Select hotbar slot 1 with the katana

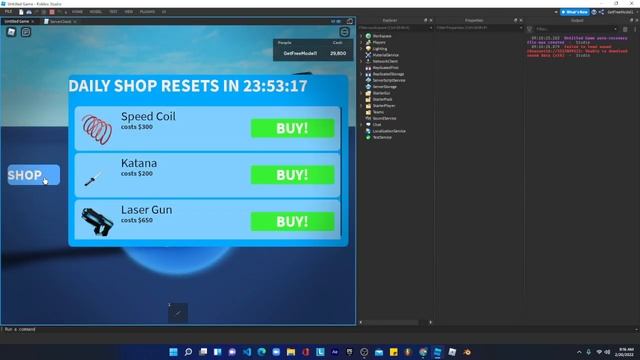pyautogui.click(x=178, y=313)
